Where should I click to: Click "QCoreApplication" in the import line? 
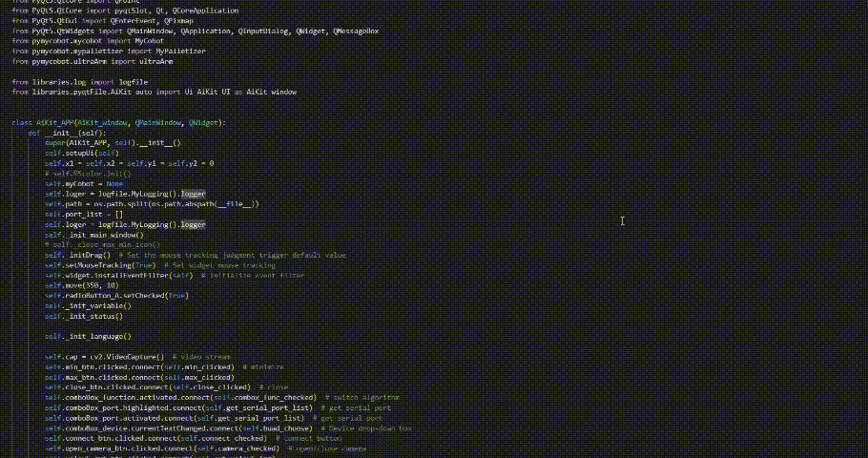coord(206,10)
